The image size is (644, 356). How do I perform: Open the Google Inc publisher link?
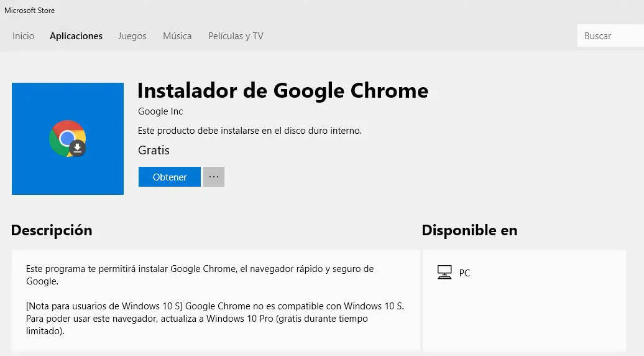160,111
